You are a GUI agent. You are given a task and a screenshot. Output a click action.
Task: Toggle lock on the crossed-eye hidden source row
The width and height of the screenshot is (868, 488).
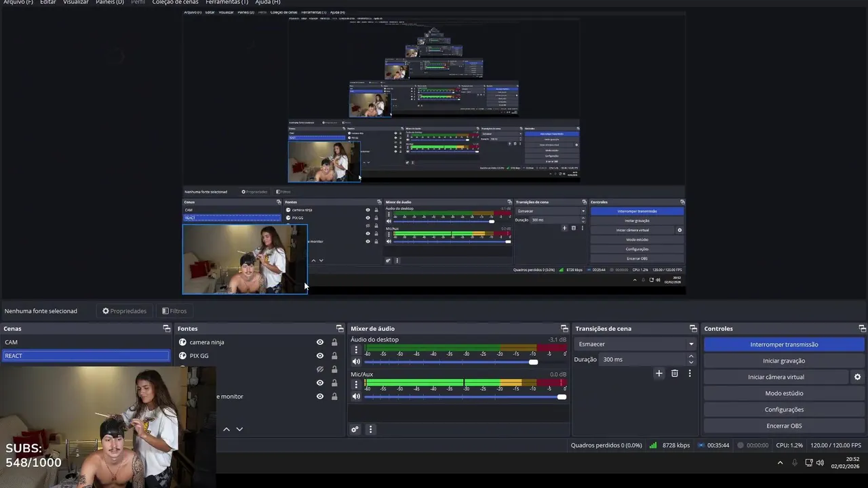point(334,369)
